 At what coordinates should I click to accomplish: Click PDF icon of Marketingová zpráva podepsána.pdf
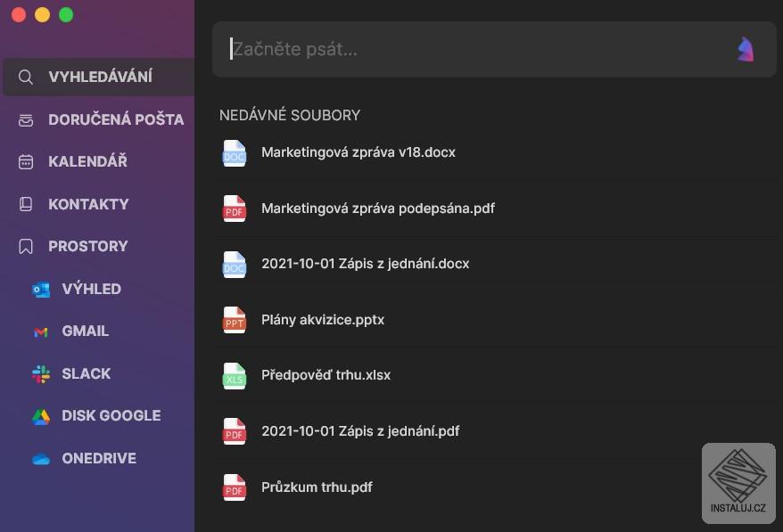[235, 209]
